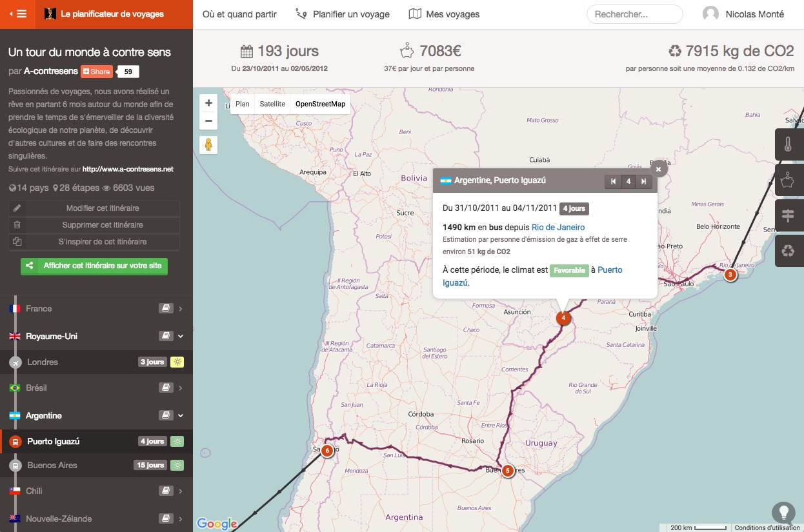The width and height of the screenshot is (804, 532).
Task: Switch map to Plan view
Action: [x=242, y=104]
